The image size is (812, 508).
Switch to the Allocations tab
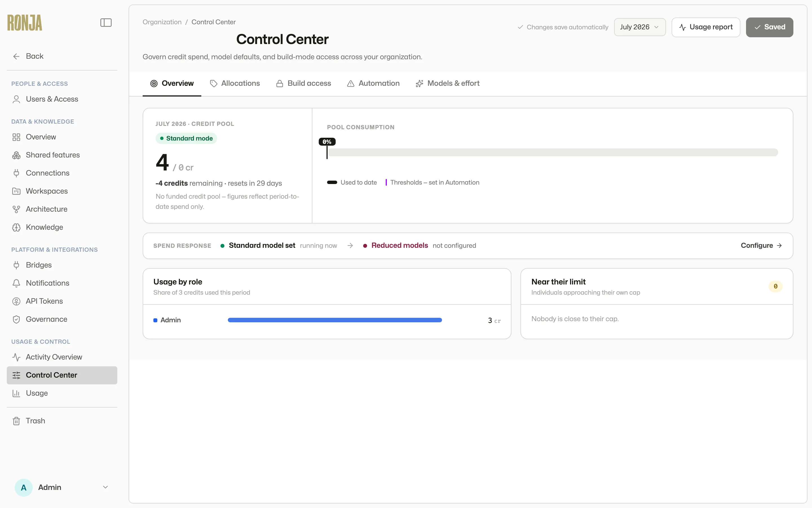(x=235, y=83)
